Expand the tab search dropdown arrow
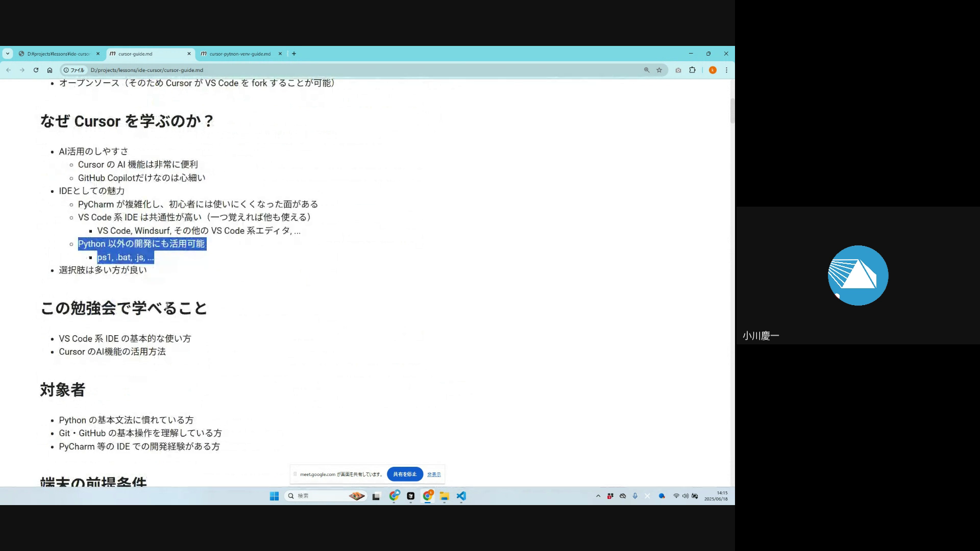980x551 pixels. coord(8,54)
